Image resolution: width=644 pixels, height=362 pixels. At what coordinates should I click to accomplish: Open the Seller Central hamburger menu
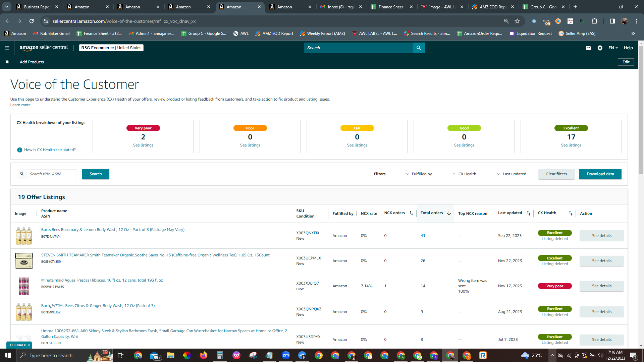tap(7, 48)
